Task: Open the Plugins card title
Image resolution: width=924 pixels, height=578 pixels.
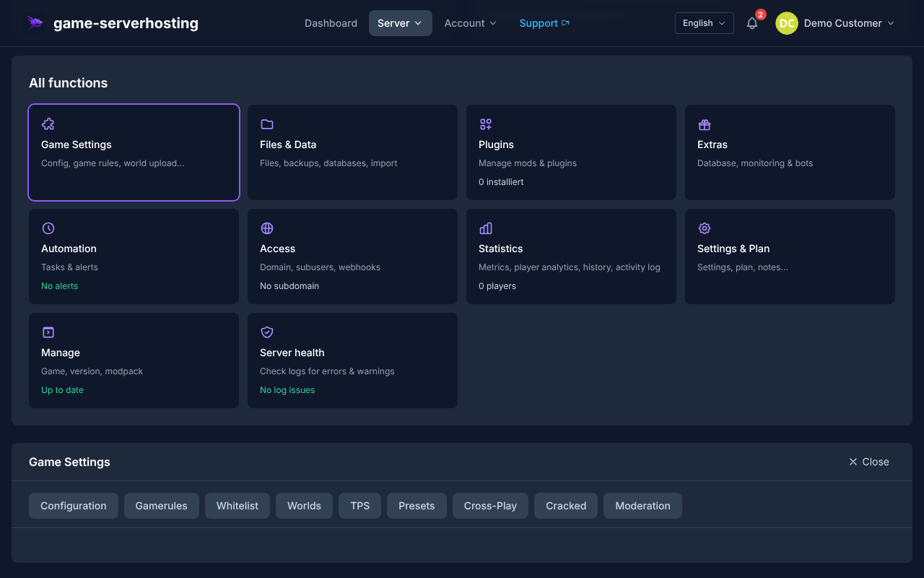Action: click(x=496, y=144)
